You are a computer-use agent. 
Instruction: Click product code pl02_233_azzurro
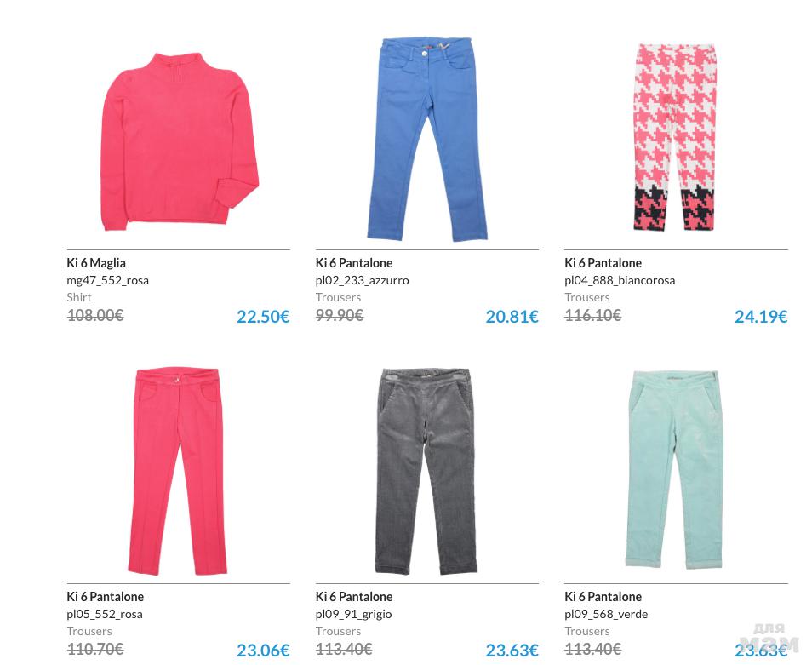362,280
